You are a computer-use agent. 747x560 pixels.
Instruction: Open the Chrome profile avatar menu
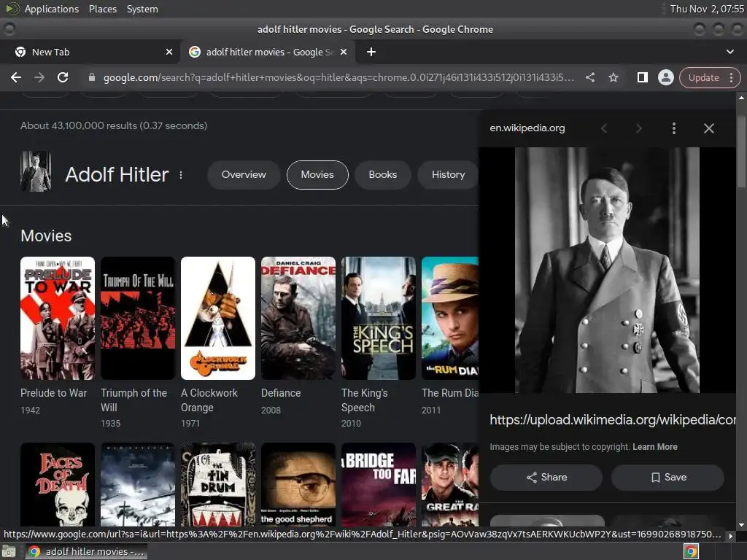(665, 77)
